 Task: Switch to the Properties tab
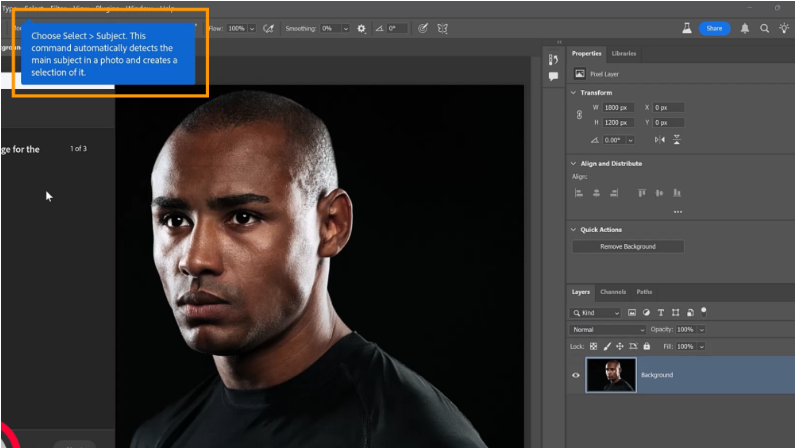[586, 53]
